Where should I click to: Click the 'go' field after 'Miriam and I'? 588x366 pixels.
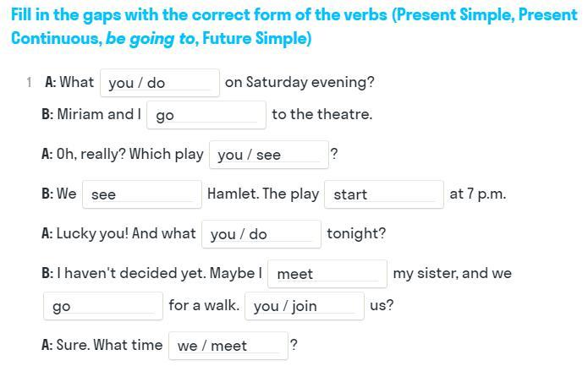[x=206, y=115]
